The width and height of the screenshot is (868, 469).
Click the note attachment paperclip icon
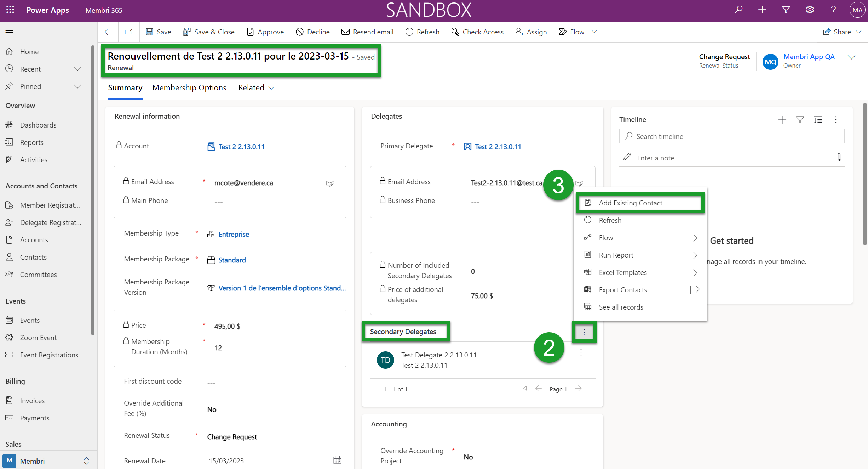click(x=839, y=157)
